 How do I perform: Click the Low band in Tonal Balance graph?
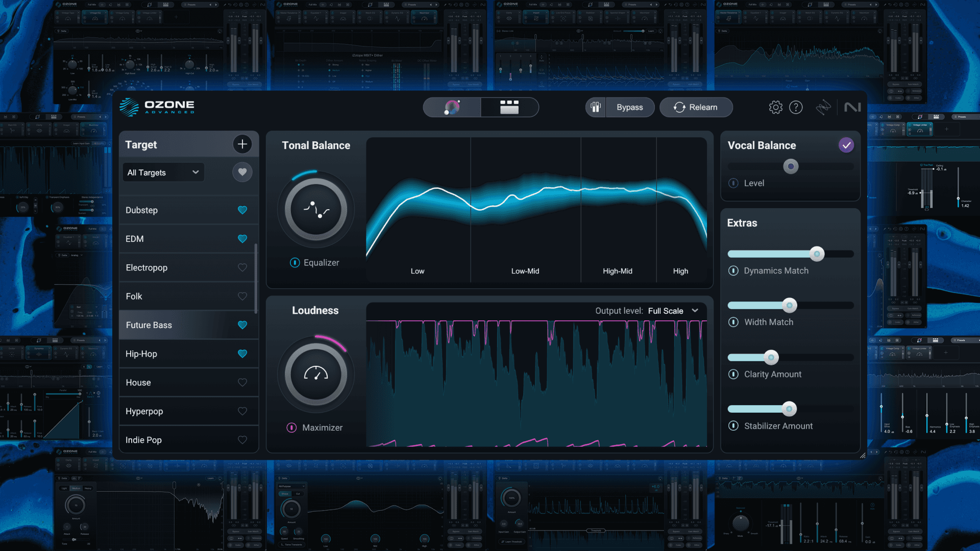(418, 210)
